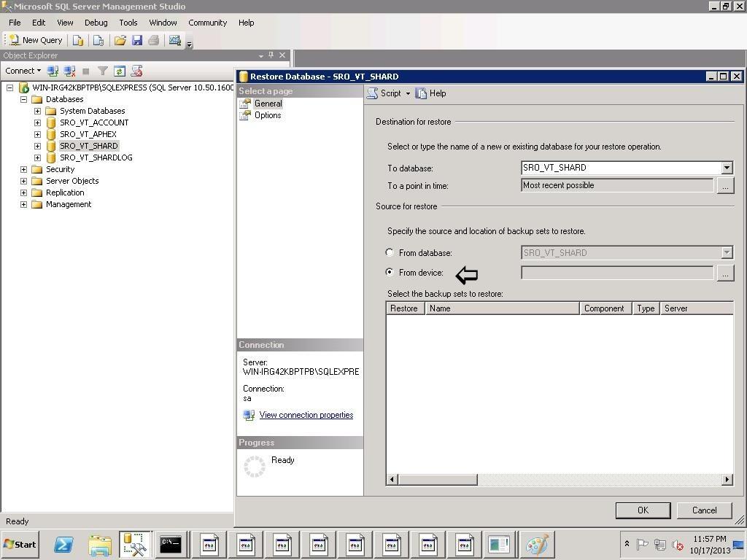Click the From device path field
The width and height of the screenshot is (747, 560).
coord(617,273)
